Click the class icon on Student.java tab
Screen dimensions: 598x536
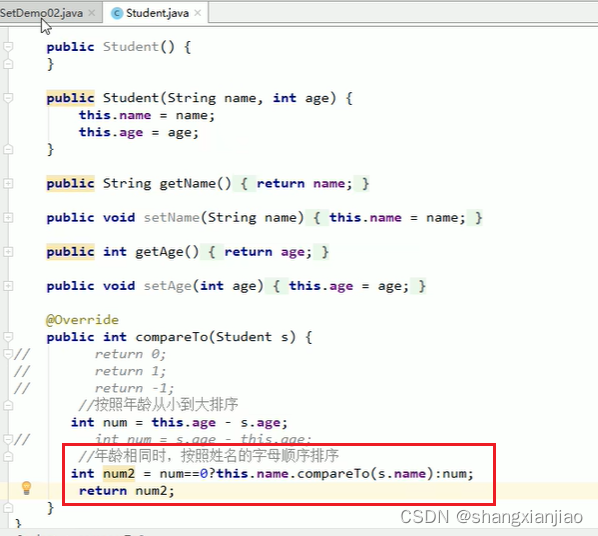point(117,13)
